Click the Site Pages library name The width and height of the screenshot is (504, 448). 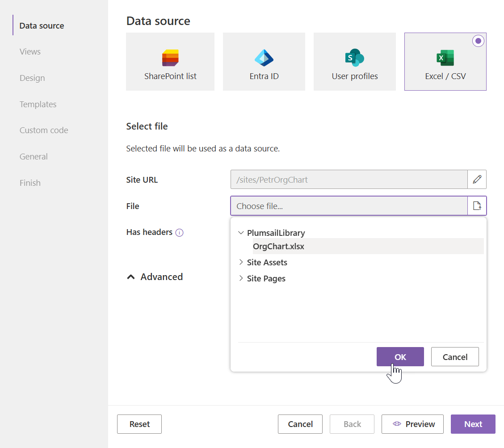pos(266,278)
